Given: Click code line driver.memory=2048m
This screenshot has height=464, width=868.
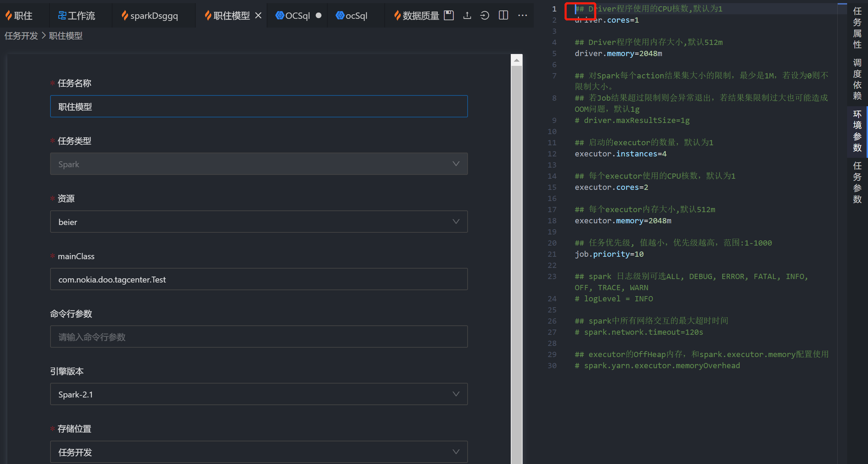Looking at the screenshot, I should 618,53.
